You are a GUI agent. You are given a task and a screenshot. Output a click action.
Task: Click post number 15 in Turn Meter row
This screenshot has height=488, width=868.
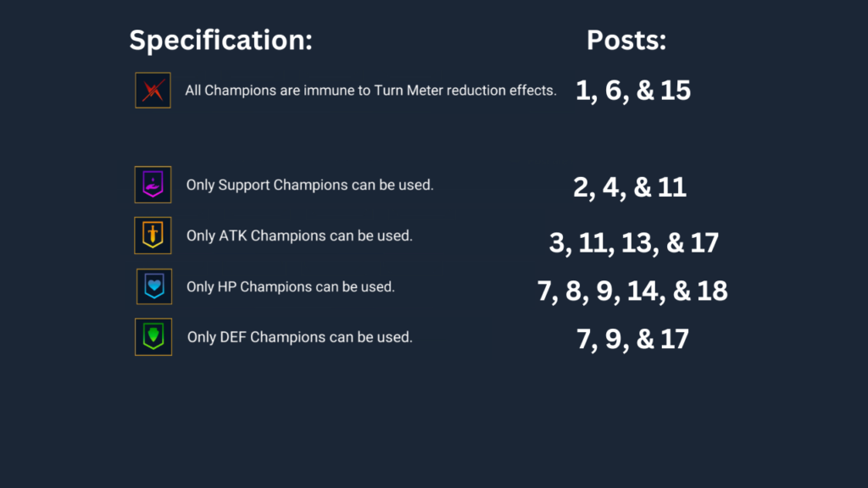point(676,91)
